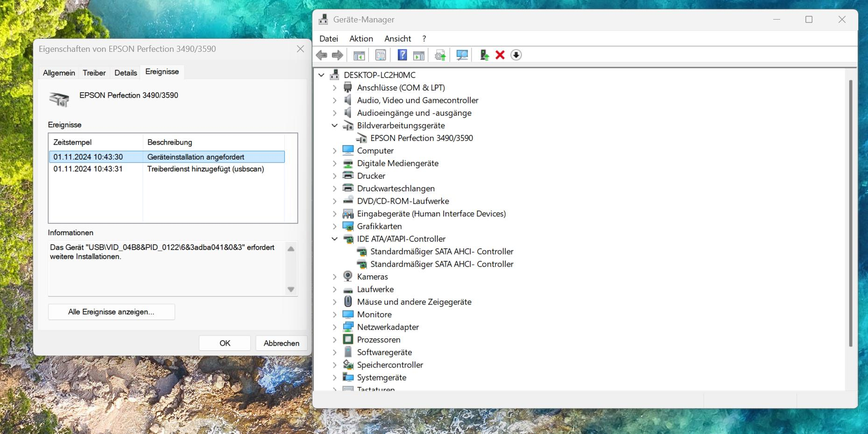
Task: Scan for hardware changes via monitor icon
Action: click(x=462, y=55)
